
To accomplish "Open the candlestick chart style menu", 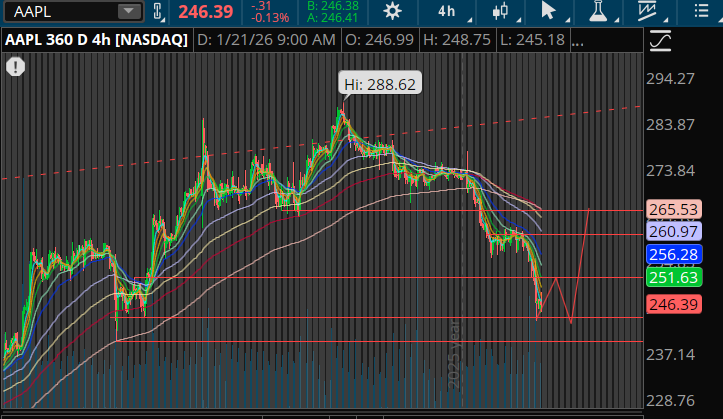I will pos(501,11).
